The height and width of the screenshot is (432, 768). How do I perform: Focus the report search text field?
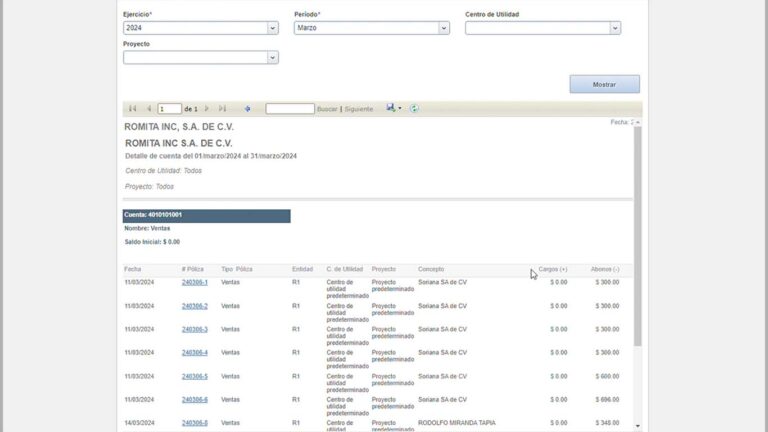289,108
